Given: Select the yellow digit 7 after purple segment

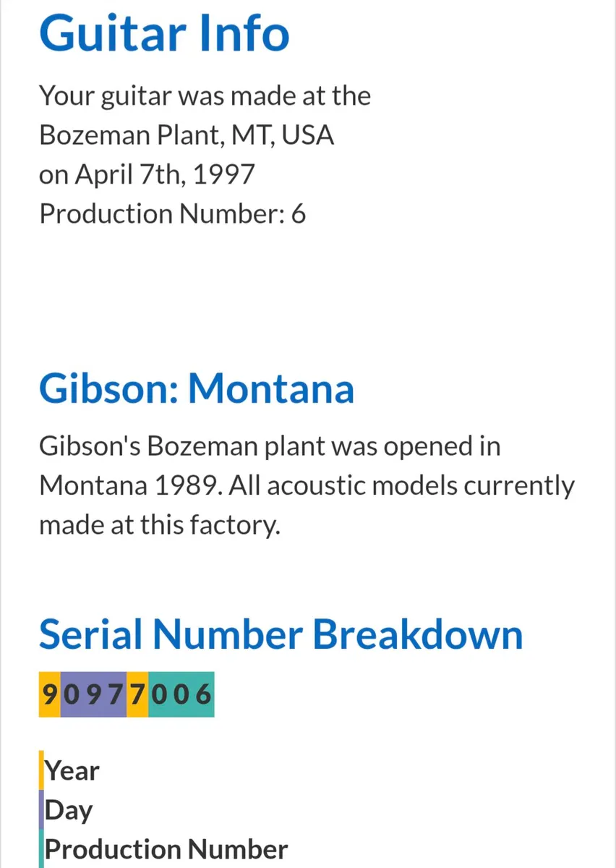Looking at the screenshot, I should pyautogui.click(x=137, y=695).
